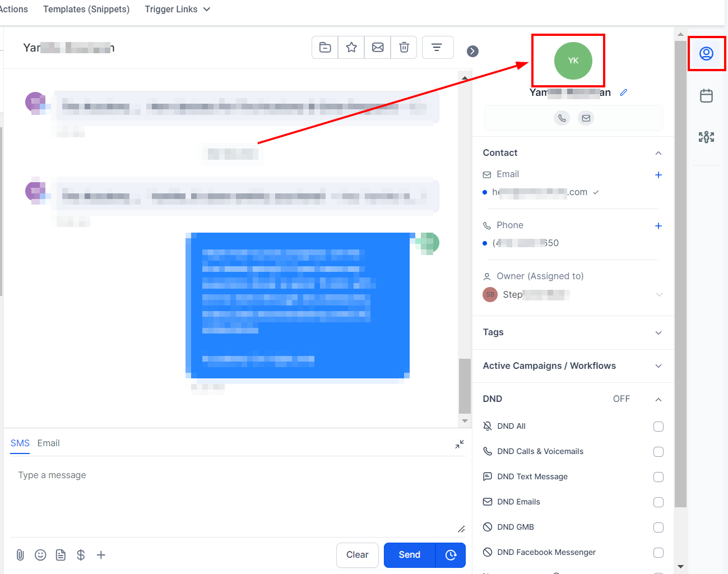Insert a template with document icon
Viewport: 728px width, 574px height.
(61, 555)
